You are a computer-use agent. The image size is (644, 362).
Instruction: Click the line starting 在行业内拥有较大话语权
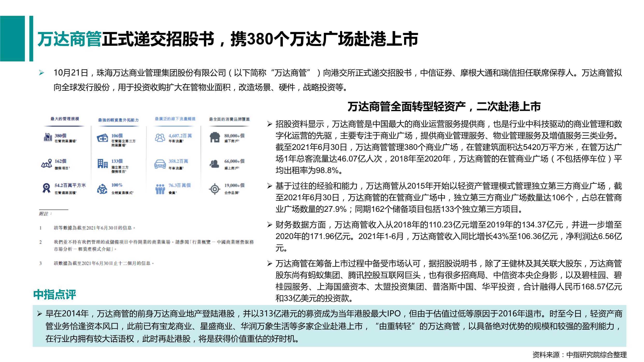coord(172,339)
